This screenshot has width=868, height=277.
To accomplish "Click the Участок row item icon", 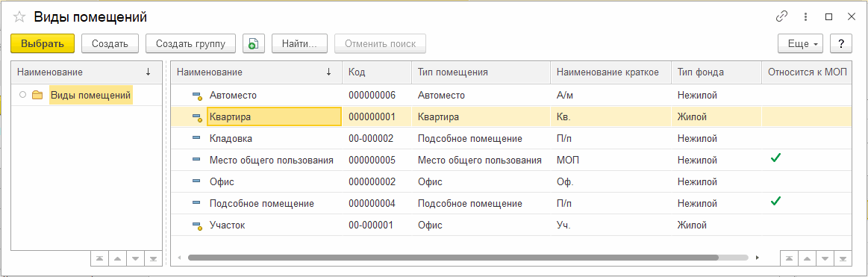I will [x=196, y=225].
